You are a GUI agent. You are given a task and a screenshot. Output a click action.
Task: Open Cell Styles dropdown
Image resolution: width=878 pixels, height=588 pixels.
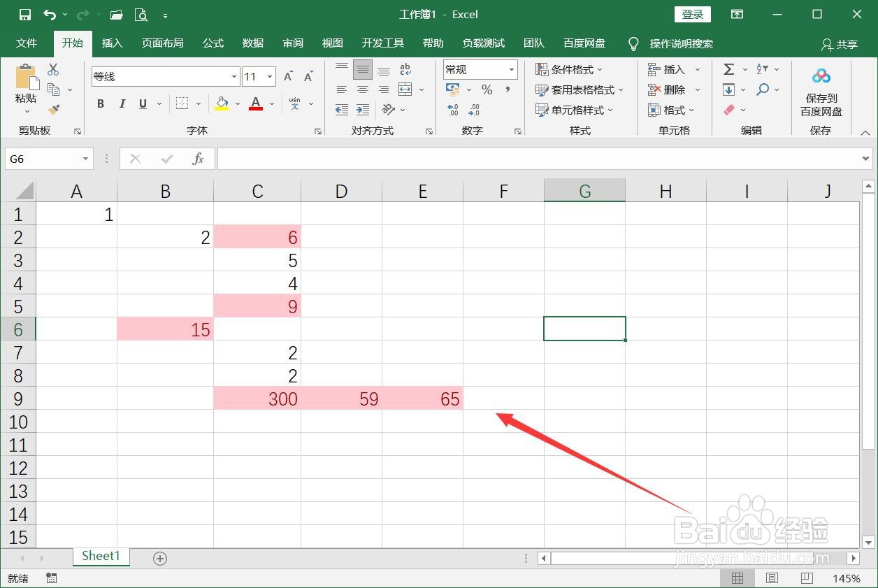point(574,110)
